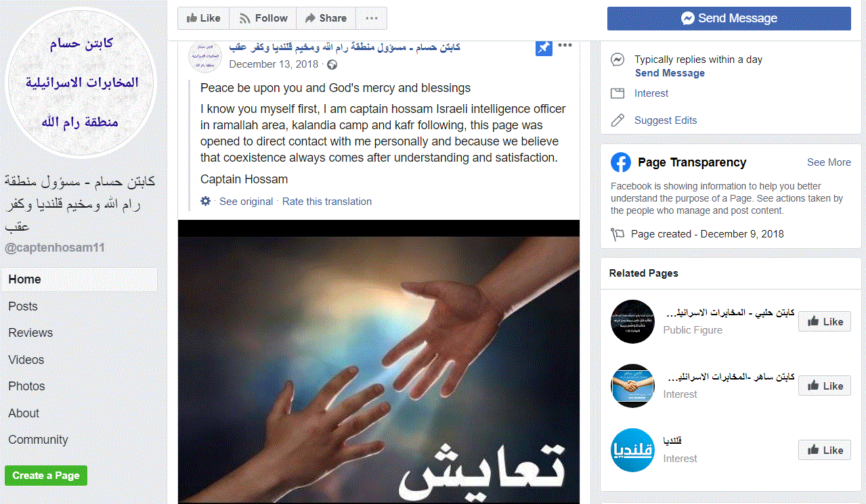Click the See original link
This screenshot has height=504, width=866.
click(x=246, y=202)
